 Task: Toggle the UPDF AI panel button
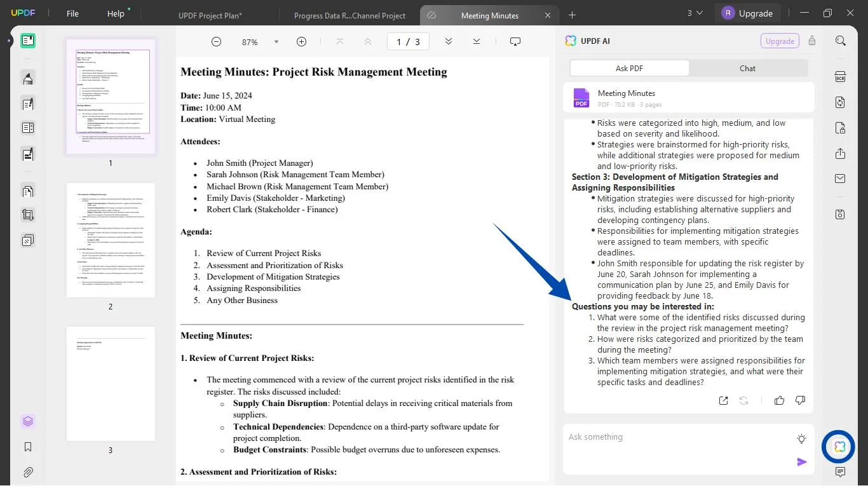click(x=840, y=447)
